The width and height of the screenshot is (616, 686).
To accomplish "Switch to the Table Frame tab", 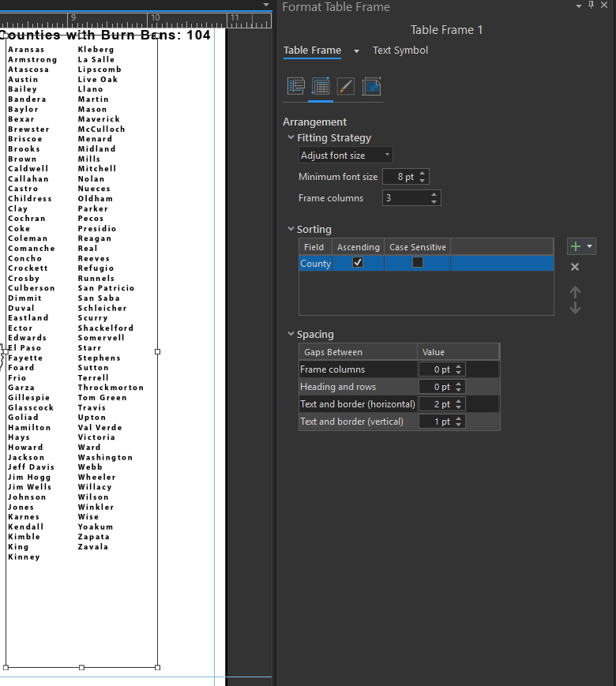I will (312, 51).
